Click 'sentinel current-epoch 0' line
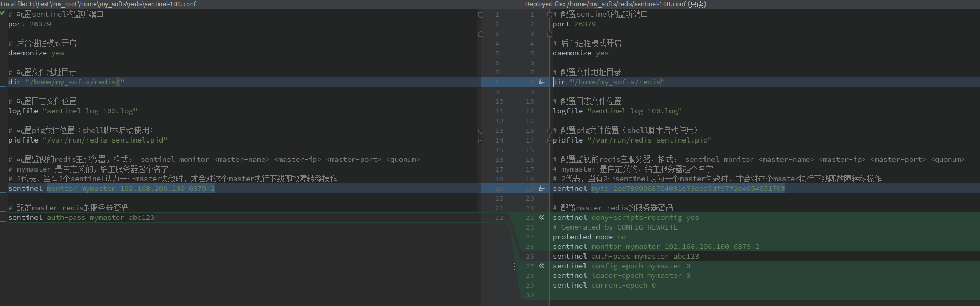The height and width of the screenshot is (306, 980). click(604, 285)
